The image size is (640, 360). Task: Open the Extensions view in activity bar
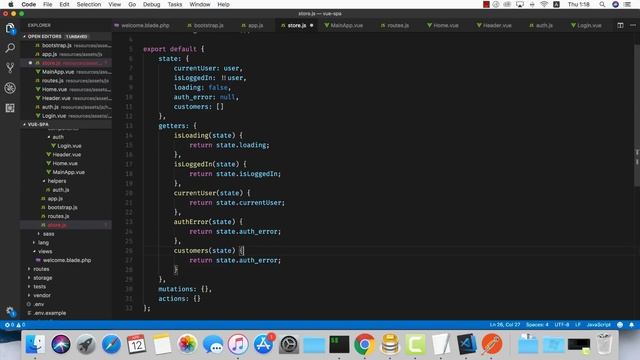point(10,108)
